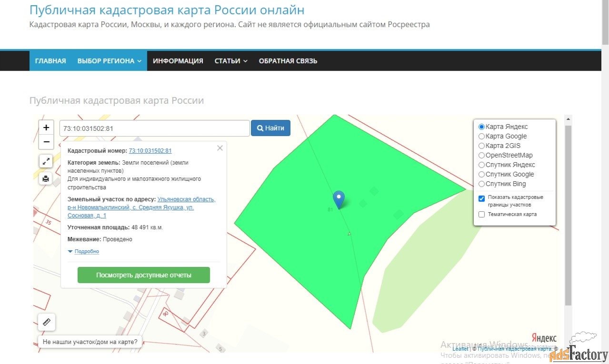Zoom in the map with plus button

pos(46,128)
